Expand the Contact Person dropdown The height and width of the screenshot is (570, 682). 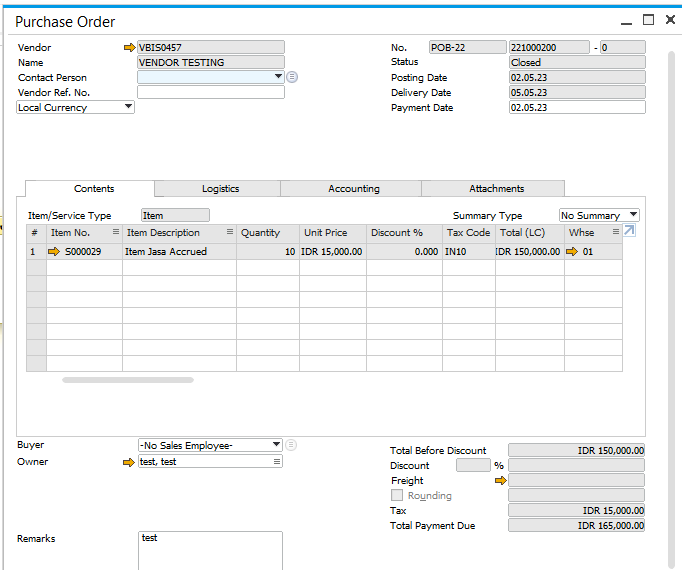coord(278,76)
